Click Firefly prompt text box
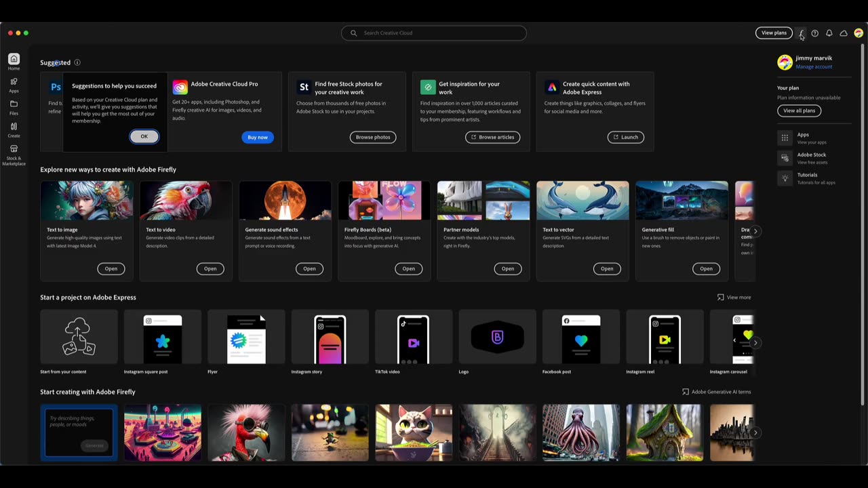 pos(79,432)
